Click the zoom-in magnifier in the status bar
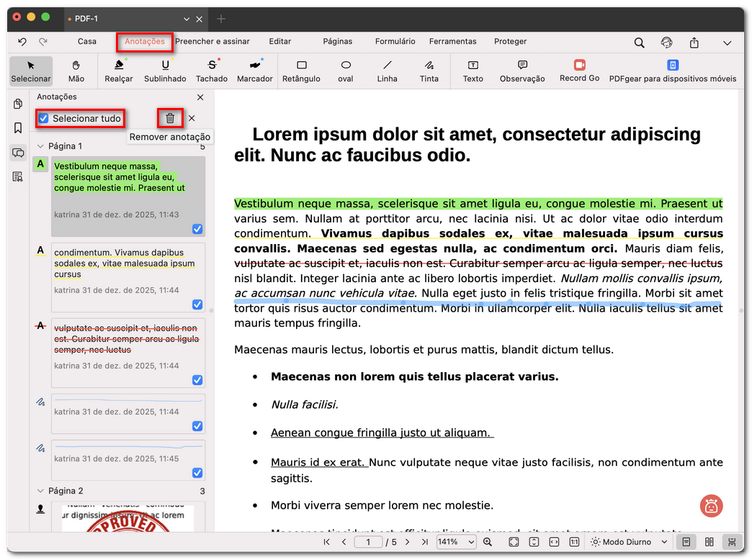 point(487,541)
